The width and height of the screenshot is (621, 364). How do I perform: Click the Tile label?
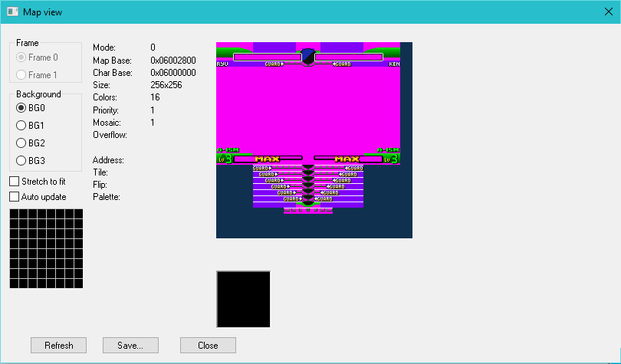tap(100, 172)
